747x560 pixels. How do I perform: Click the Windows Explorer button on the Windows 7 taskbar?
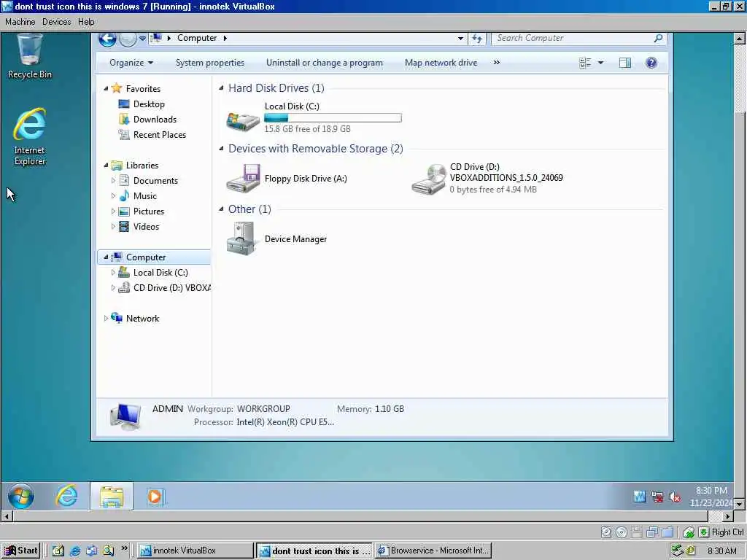pos(112,496)
